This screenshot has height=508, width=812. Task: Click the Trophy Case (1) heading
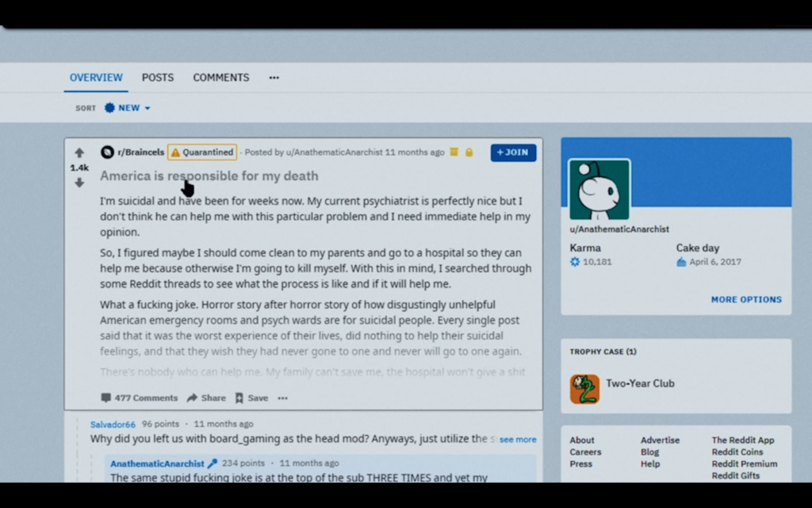click(603, 352)
